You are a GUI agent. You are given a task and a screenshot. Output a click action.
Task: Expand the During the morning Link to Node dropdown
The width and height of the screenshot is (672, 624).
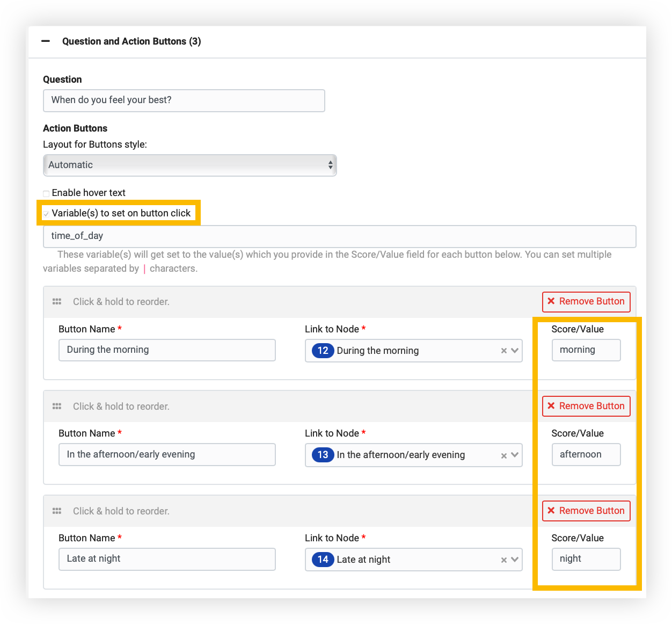pos(515,351)
